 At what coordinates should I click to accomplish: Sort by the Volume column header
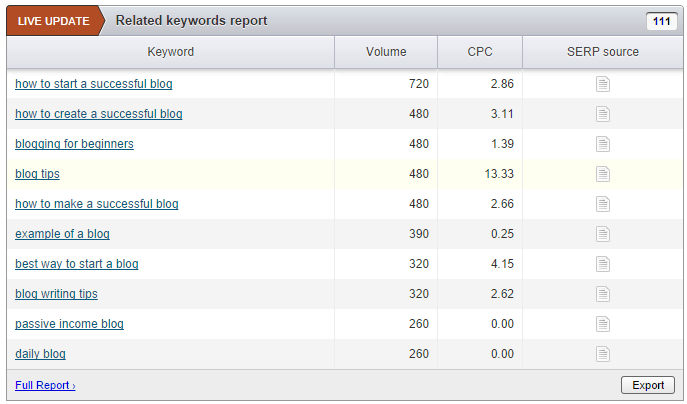point(386,52)
